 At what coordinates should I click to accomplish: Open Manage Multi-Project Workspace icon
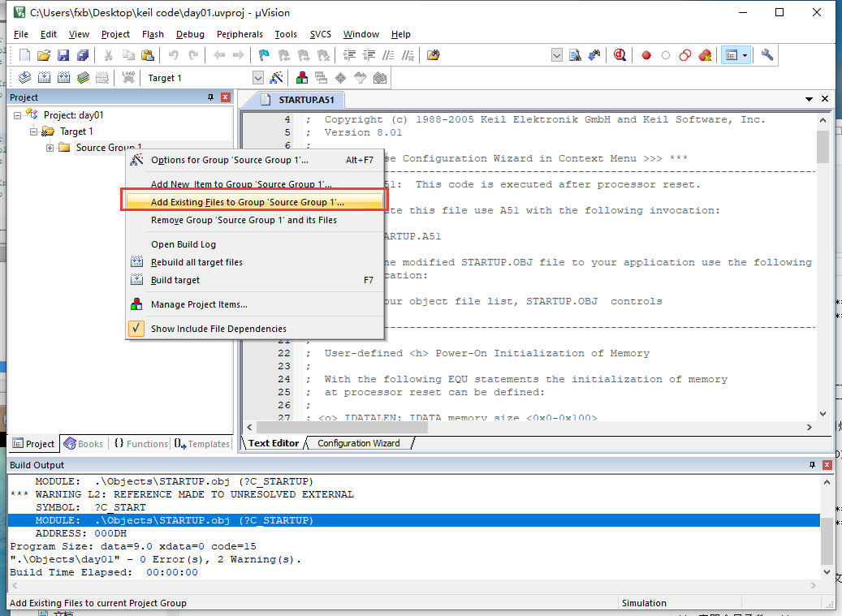pos(321,78)
